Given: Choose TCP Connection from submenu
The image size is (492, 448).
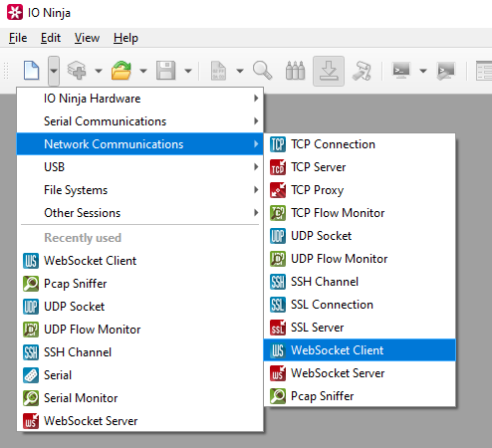Looking at the screenshot, I should (x=360, y=144).
